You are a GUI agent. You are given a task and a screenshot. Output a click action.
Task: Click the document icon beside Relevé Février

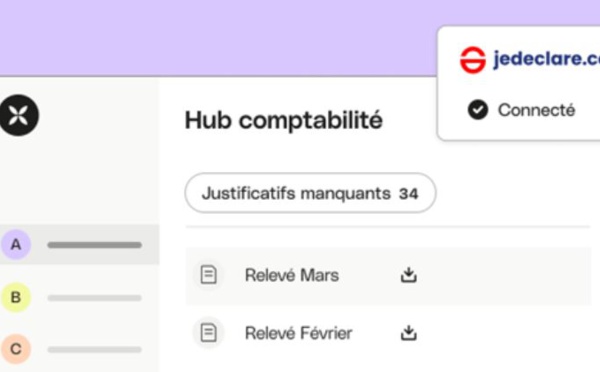tap(209, 333)
